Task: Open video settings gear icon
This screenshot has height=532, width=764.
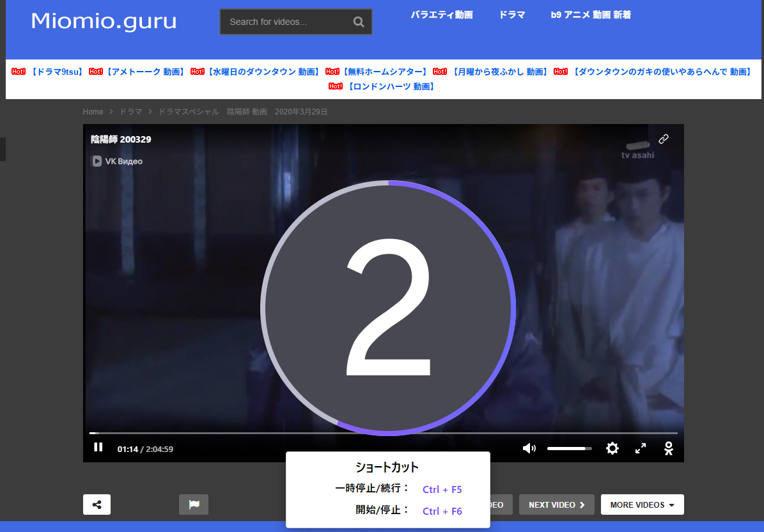Action: click(x=612, y=448)
